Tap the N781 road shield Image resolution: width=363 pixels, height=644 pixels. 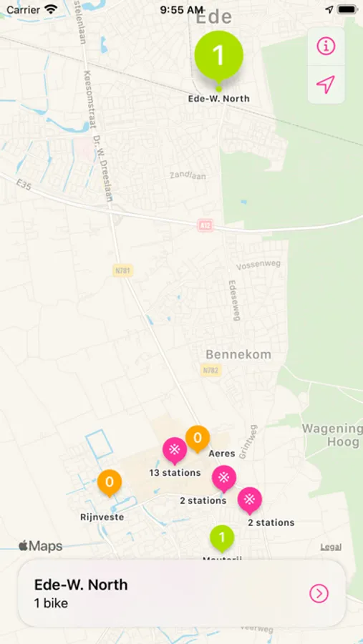coord(123,270)
